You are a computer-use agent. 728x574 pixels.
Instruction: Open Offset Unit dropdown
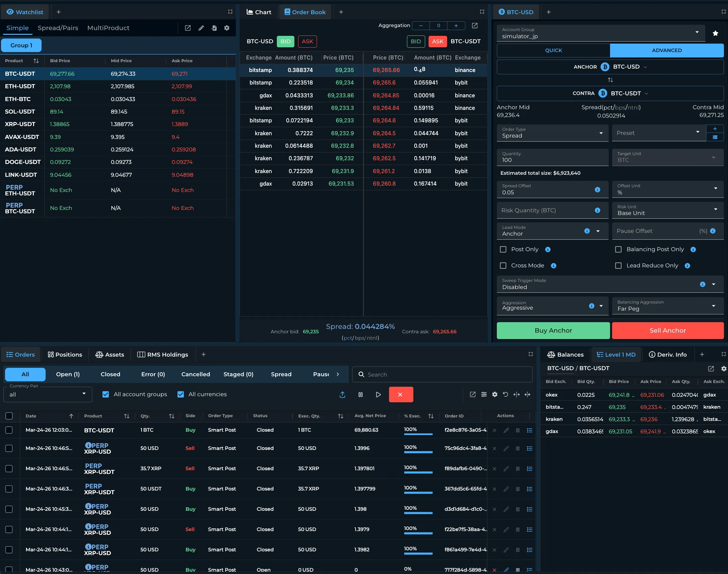pyautogui.click(x=668, y=189)
